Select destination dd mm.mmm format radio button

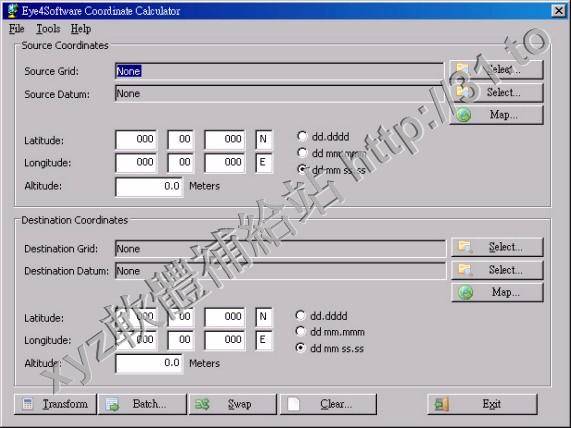coord(300,331)
